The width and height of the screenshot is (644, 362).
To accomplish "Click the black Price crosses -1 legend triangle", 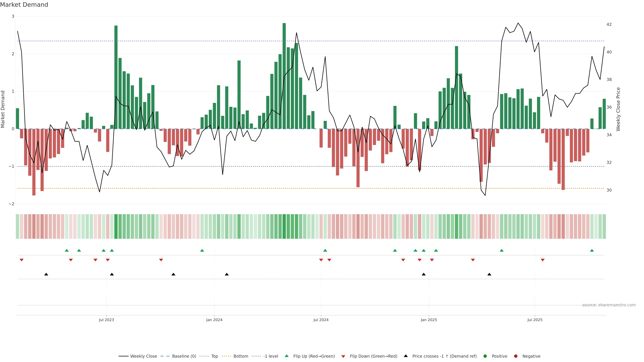I will (406, 356).
